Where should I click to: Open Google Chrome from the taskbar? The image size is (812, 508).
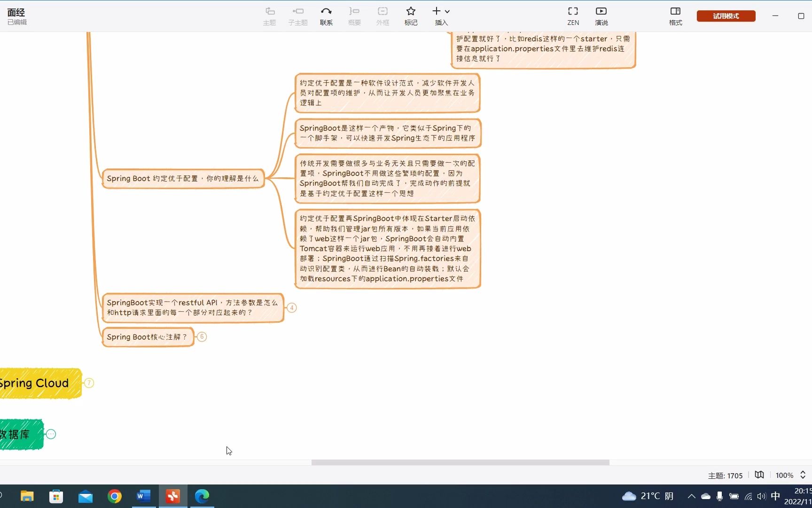tap(115, 496)
